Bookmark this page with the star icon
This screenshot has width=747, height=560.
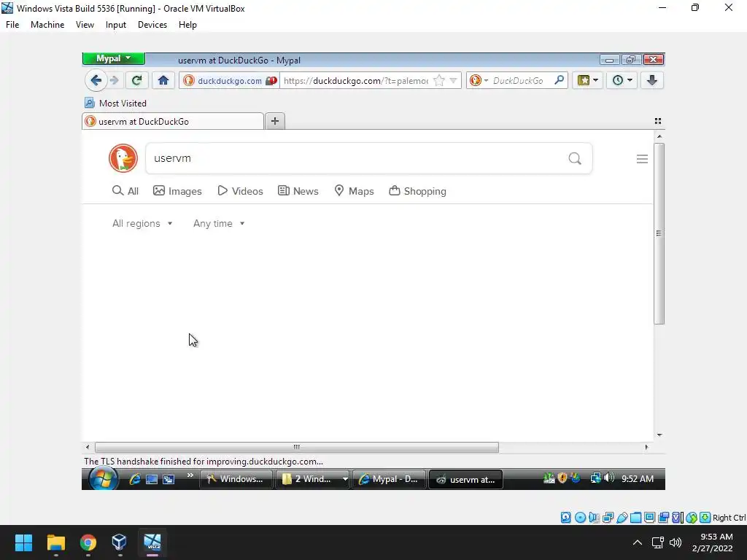pos(438,80)
